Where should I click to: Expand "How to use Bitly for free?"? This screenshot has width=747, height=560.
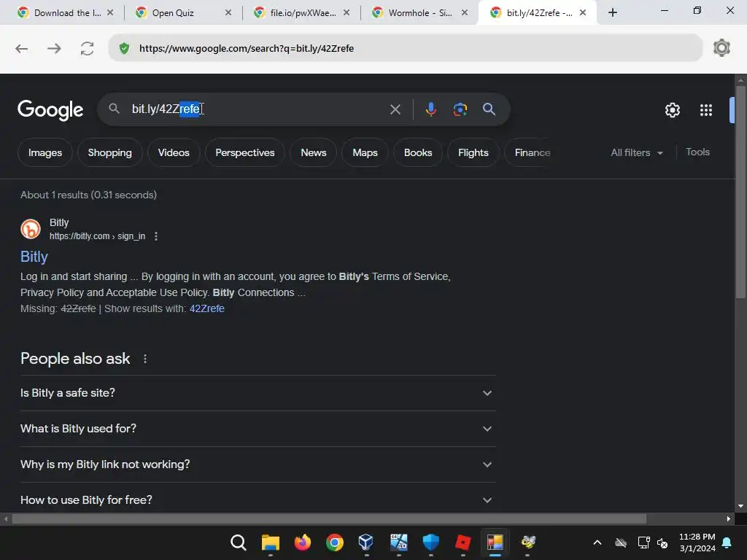tap(258, 499)
